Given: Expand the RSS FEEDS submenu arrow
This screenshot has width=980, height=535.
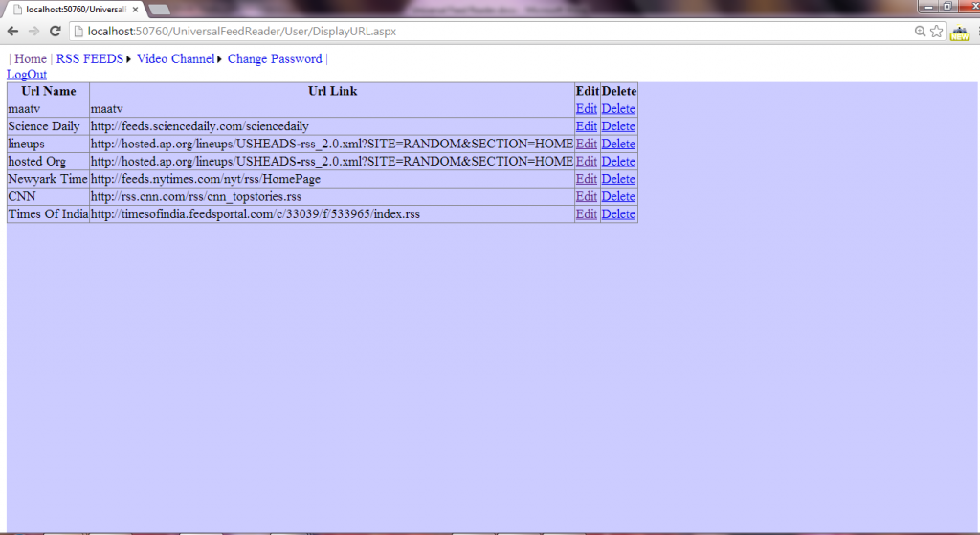Looking at the screenshot, I should click(128, 59).
